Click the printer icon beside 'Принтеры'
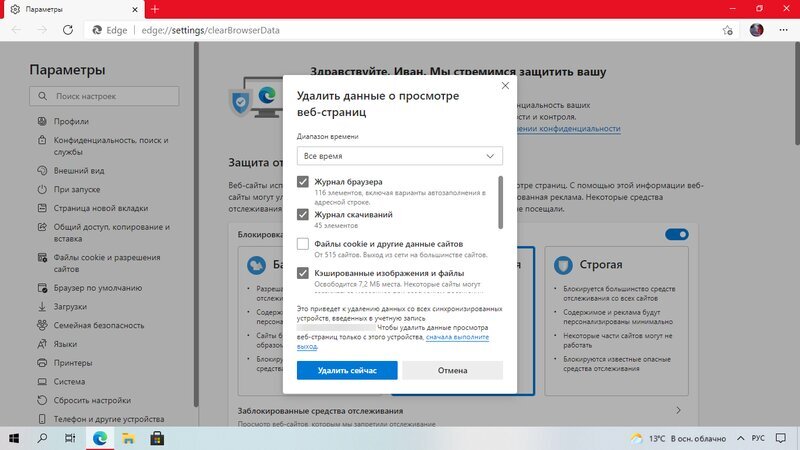The image size is (800, 450). coord(42,363)
